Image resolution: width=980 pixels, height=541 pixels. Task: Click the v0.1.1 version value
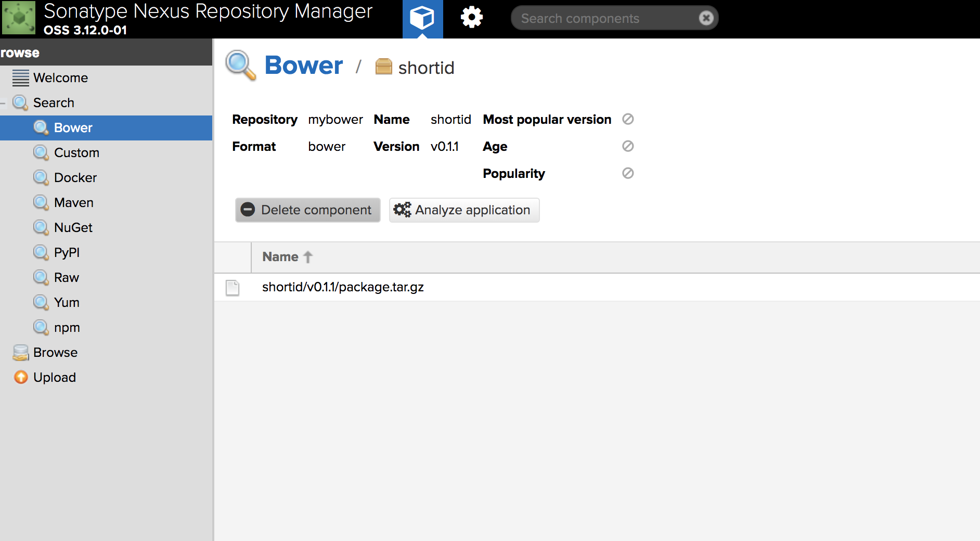[x=445, y=147]
